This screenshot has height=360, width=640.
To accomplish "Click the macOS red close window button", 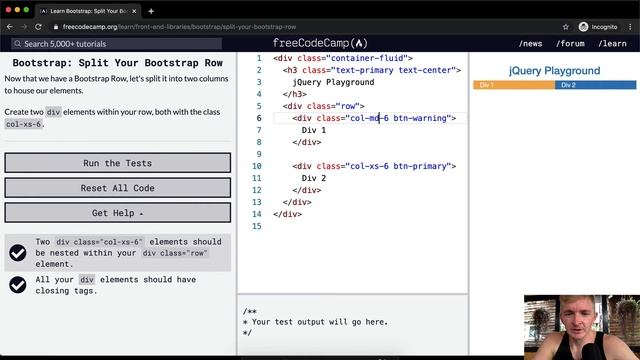I will pos(8,9).
